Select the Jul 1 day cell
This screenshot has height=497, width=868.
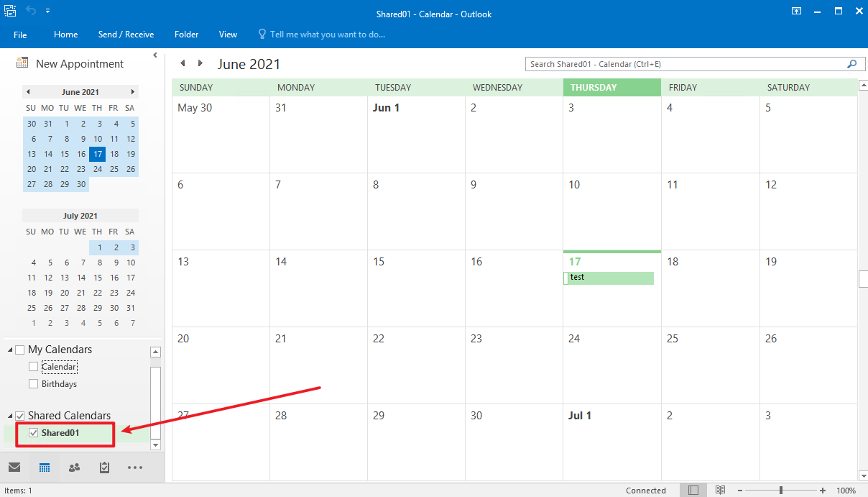click(611, 442)
